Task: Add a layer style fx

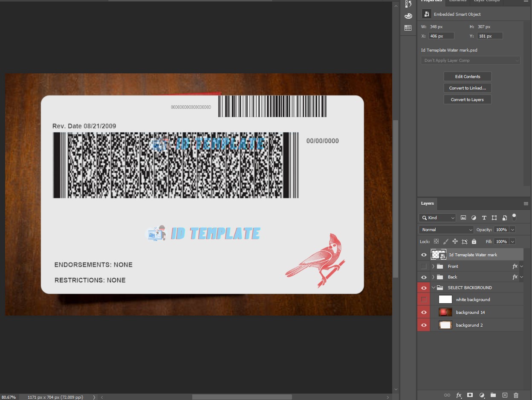Action: pyautogui.click(x=459, y=395)
